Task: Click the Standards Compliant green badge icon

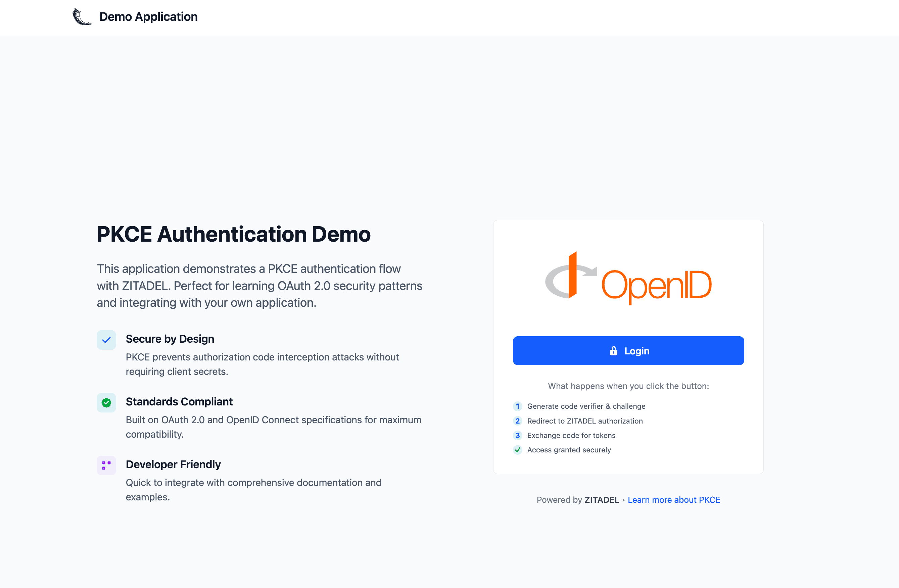Action: point(106,403)
